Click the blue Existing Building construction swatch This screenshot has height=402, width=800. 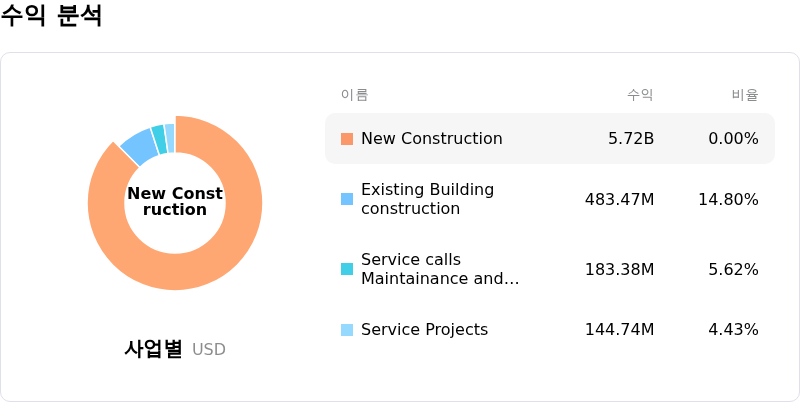point(347,199)
